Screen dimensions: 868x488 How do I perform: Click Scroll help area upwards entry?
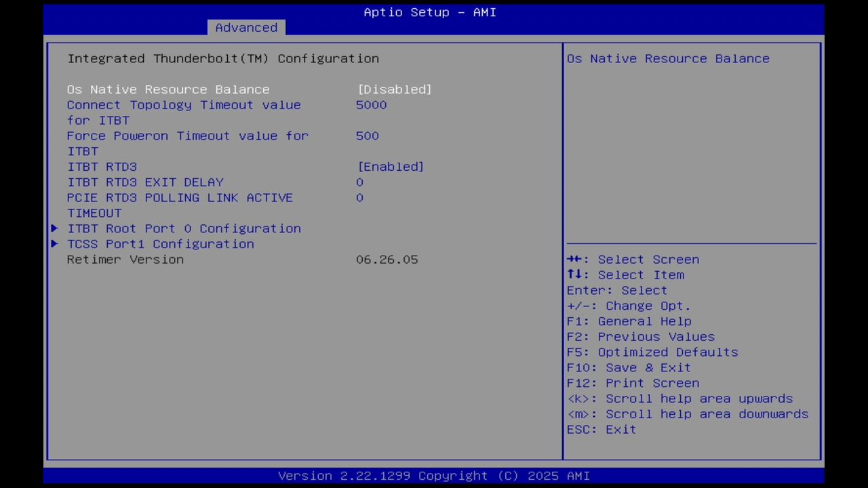679,398
